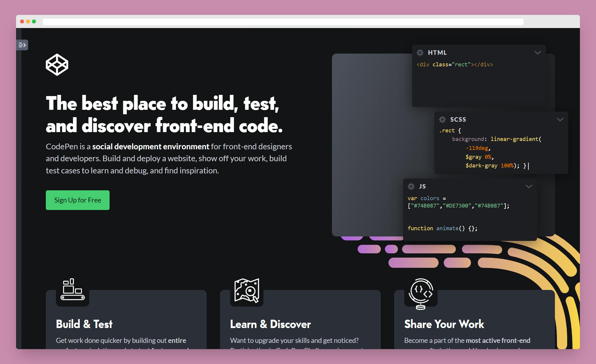Close the browser window with red button
Screen dimensions: 596x364
coord(22,22)
